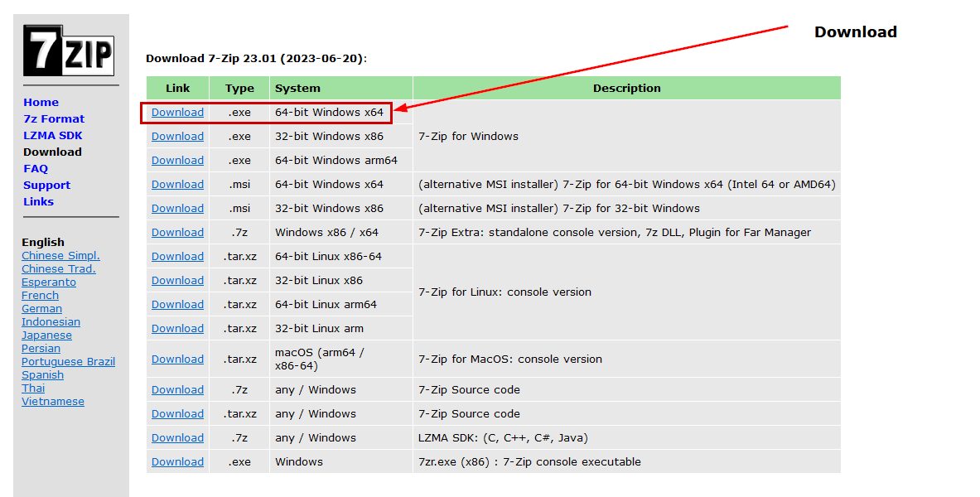Open the Links page in sidebar
Viewport: 980px width, 497px height.
click(x=38, y=202)
